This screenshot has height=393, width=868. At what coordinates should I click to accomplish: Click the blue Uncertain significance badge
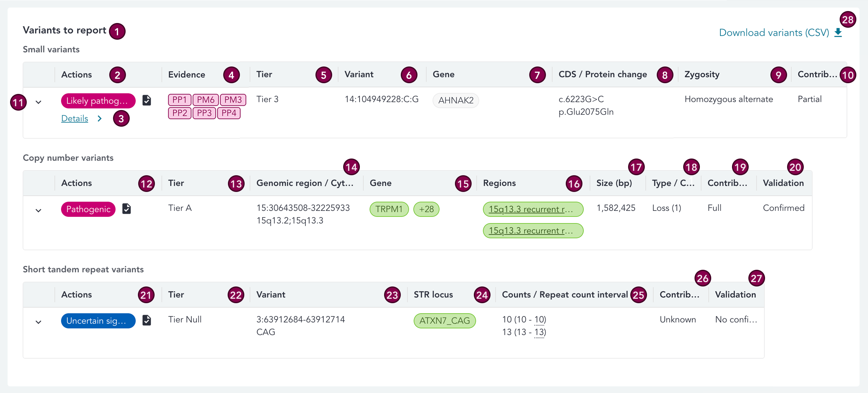[x=98, y=321]
